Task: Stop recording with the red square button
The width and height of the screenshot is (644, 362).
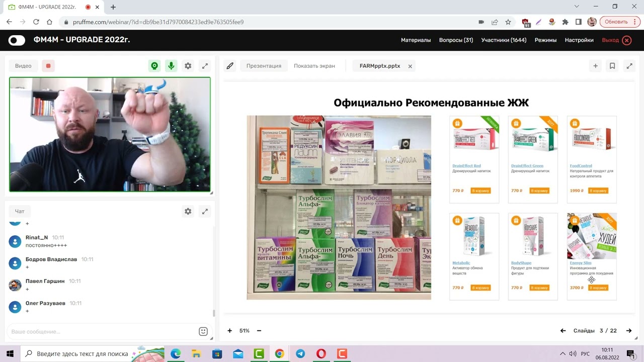Action: coord(48,66)
